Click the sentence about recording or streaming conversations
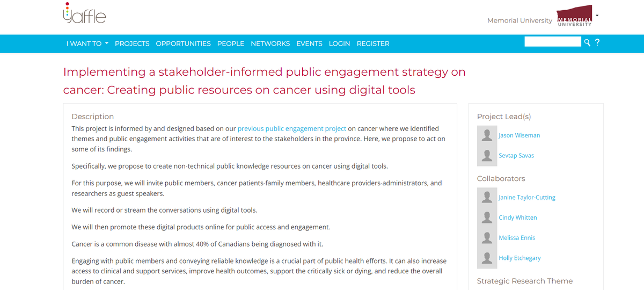 (x=164, y=210)
